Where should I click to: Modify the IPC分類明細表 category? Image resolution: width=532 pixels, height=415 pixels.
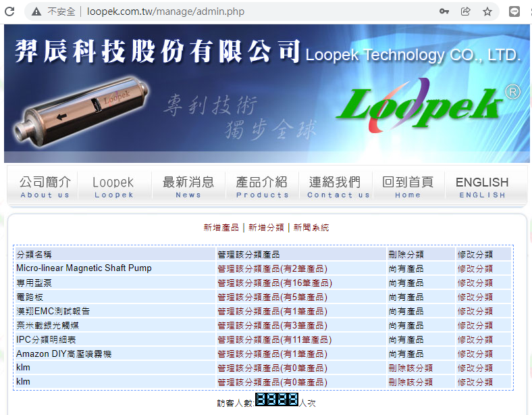pyautogui.click(x=475, y=339)
